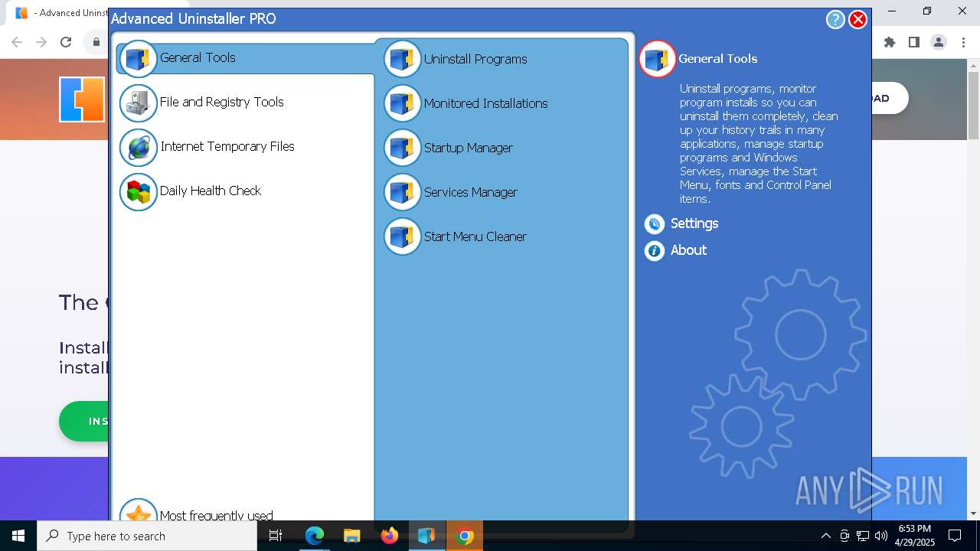
Task: Switch to Chrome taskbar icon
Action: pos(464,536)
